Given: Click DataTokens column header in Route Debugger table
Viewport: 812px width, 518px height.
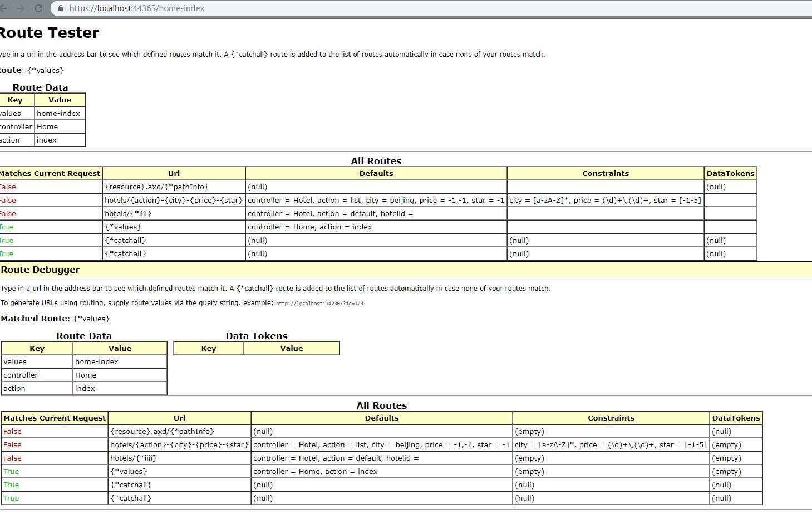Looking at the screenshot, I should click(736, 418).
